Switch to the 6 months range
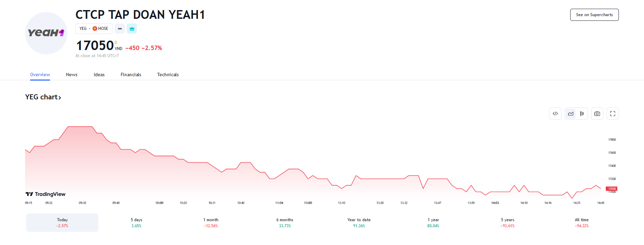The image size is (644, 245). tap(285, 223)
